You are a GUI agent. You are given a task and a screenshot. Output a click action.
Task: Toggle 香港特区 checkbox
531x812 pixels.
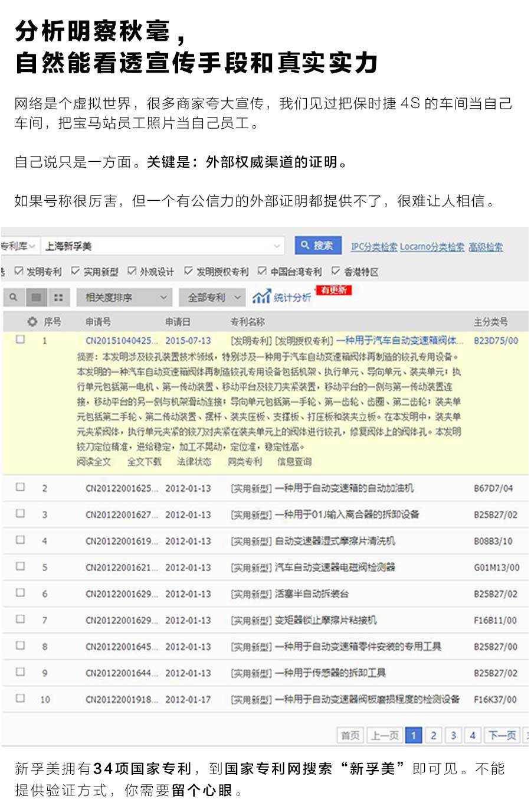click(336, 271)
